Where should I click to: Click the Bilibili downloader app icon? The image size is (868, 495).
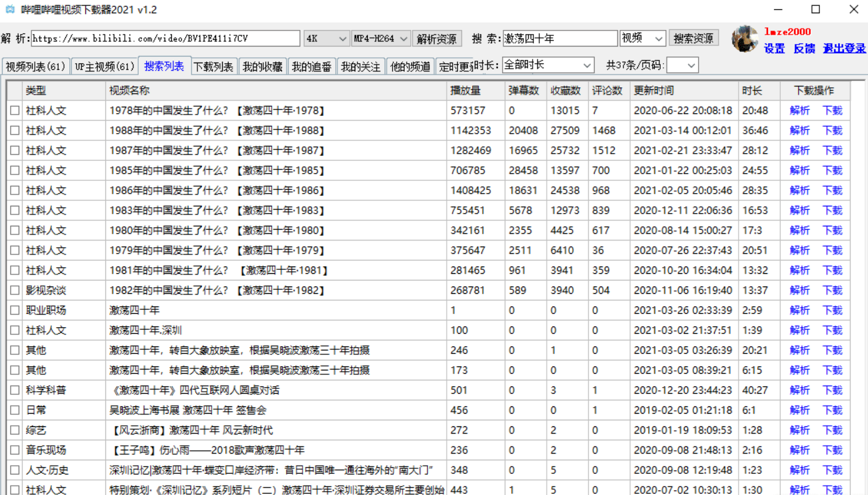click(10, 9)
